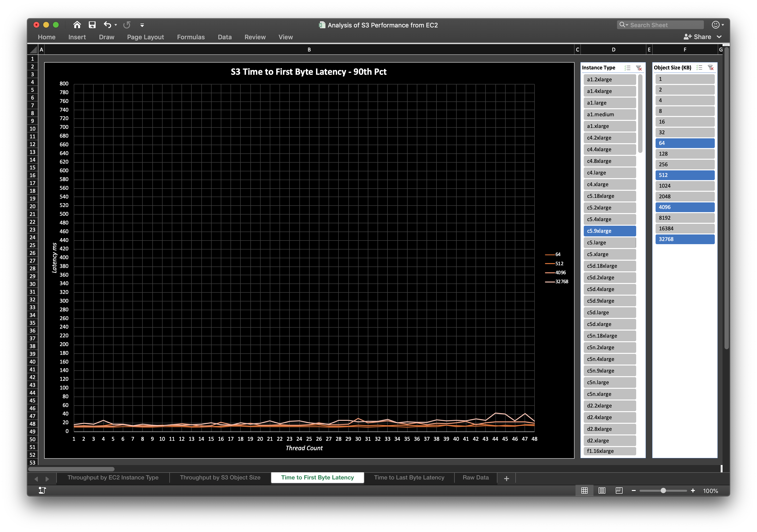
Task: Switch to Page Layout view
Action: (x=602, y=490)
